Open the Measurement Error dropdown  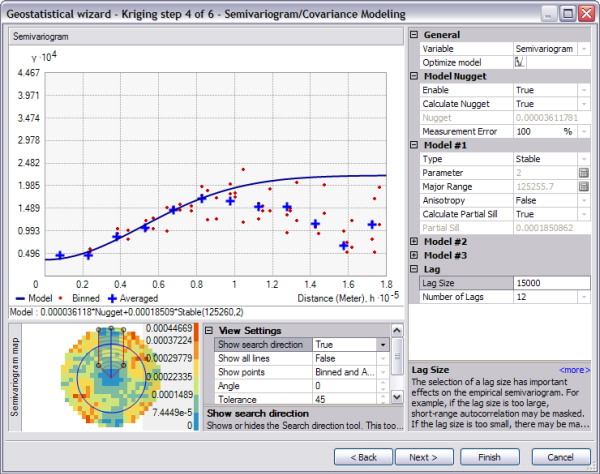pyautogui.click(x=584, y=132)
